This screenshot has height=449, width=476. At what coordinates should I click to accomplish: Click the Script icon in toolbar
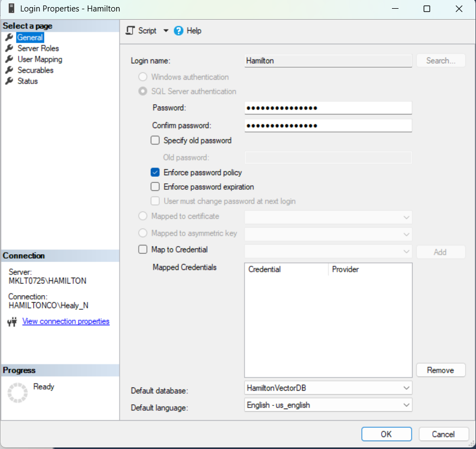point(130,31)
